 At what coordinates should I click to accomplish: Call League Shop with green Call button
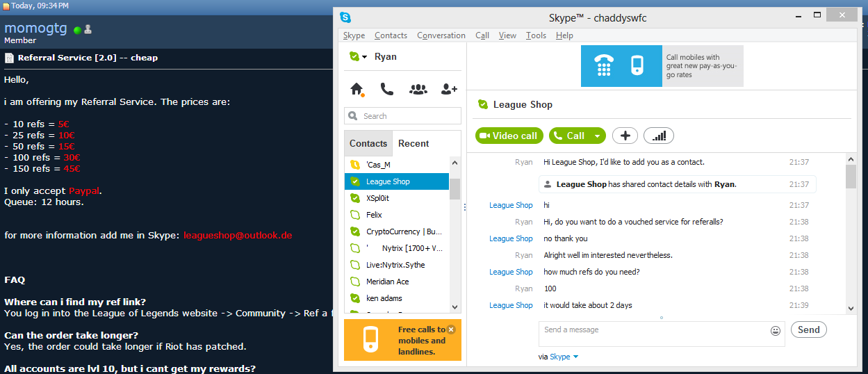569,136
